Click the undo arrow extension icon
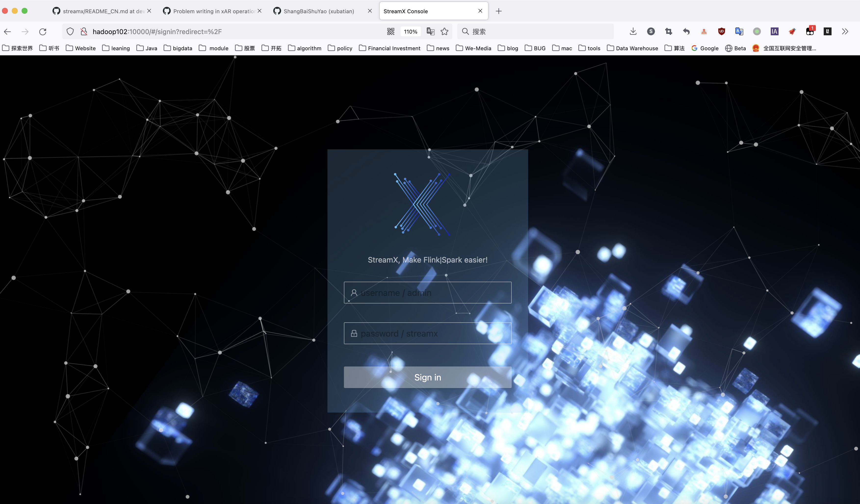The height and width of the screenshot is (504, 860). [x=686, y=32]
